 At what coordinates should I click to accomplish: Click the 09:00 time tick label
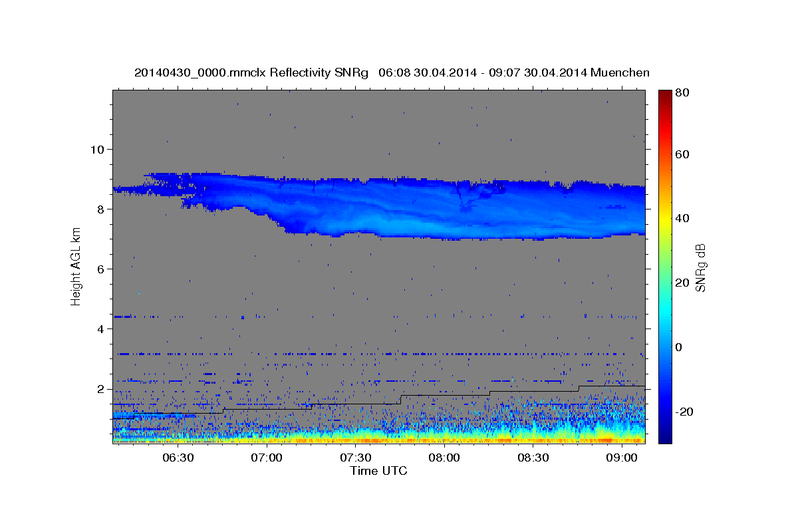click(622, 458)
